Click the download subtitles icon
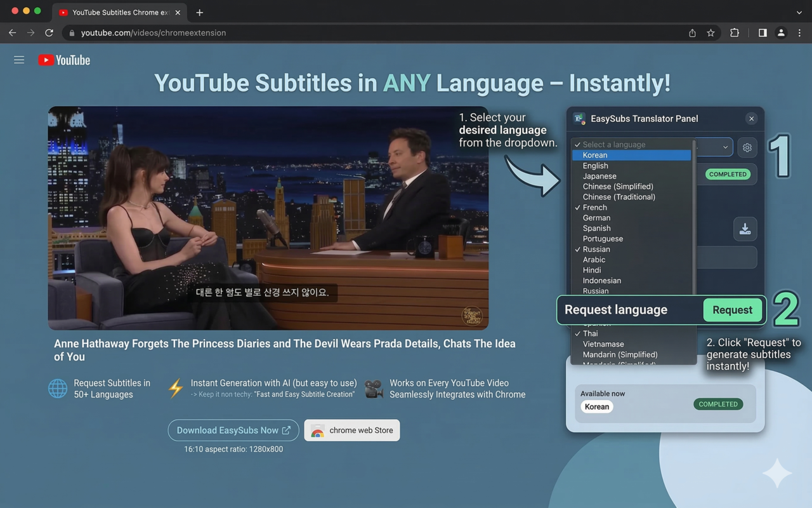 point(745,229)
